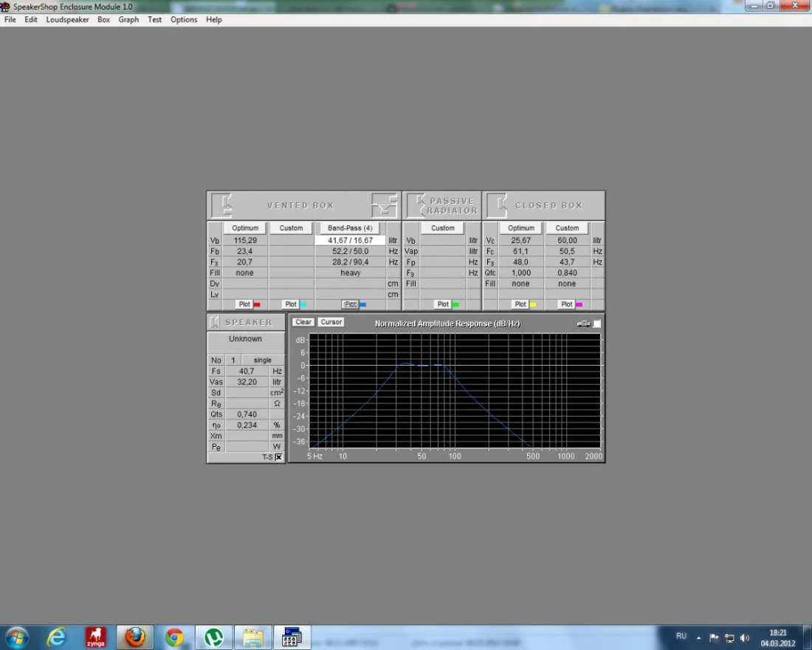Click speaker Fs value 40,7
Image resolution: width=812 pixels, height=650 pixels.
[x=247, y=371]
